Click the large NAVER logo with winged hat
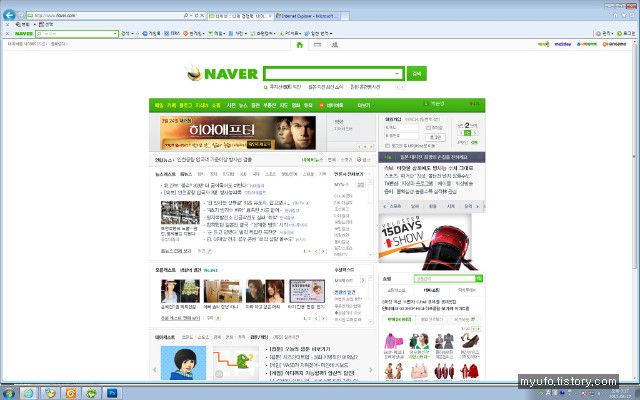This screenshot has width=640, height=400. 222,73
